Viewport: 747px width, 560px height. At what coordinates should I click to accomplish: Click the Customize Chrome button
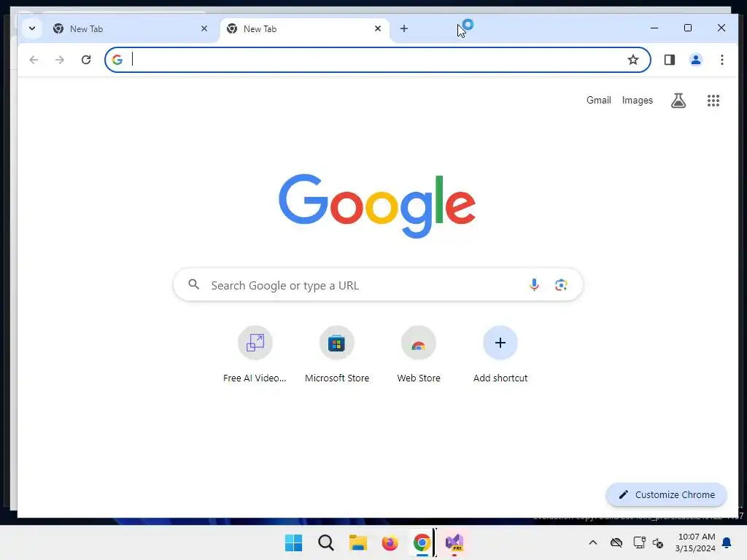point(666,495)
